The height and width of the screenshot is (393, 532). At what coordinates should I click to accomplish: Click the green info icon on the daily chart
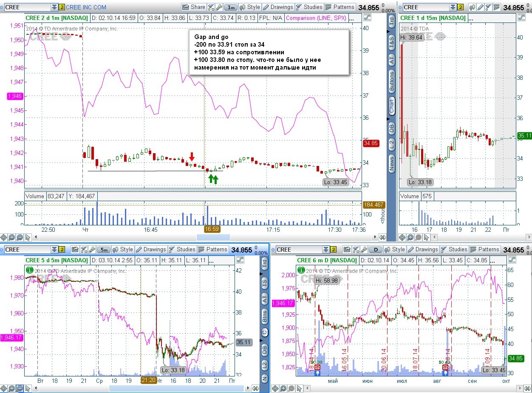[x=302, y=269]
